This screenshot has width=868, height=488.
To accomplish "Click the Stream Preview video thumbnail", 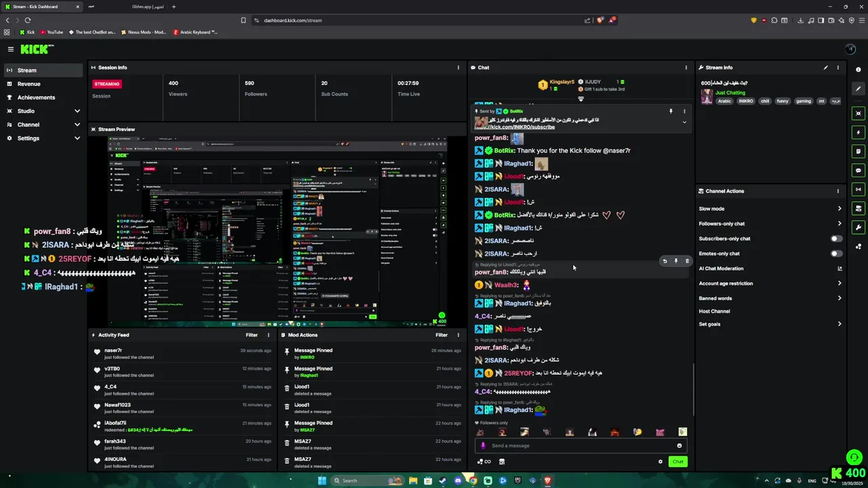I will 277,232.
